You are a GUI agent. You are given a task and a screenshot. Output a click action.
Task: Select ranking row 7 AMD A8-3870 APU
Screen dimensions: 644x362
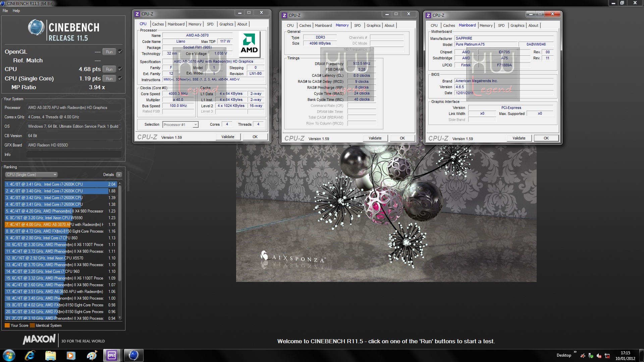click(60, 225)
